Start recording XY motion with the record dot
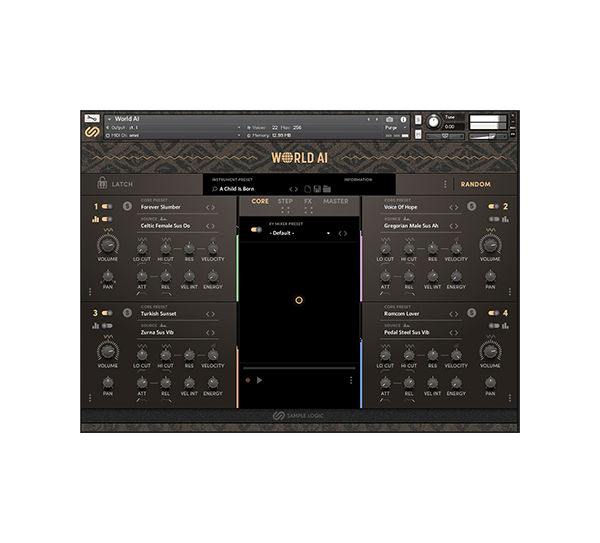Screen dimensions: 600x543 [248, 380]
